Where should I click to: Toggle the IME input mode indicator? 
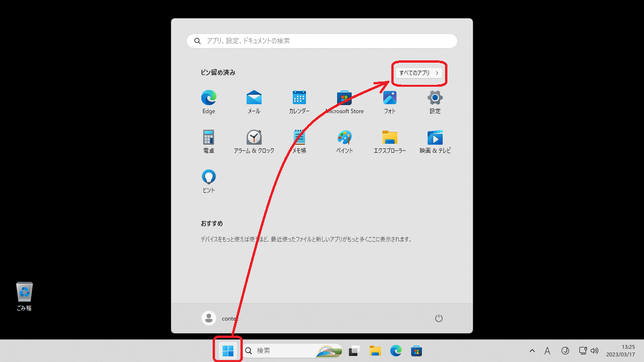click(547, 351)
